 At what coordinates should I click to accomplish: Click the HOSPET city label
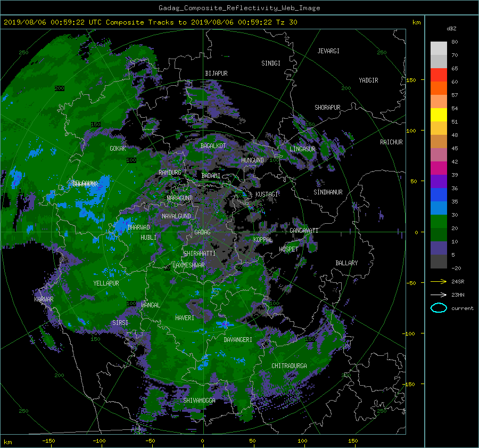tap(288, 249)
